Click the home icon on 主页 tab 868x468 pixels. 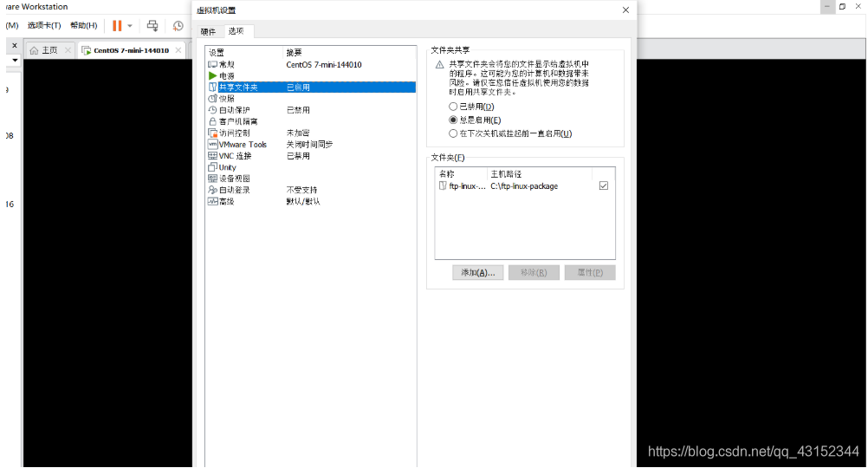(x=34, y=50)
